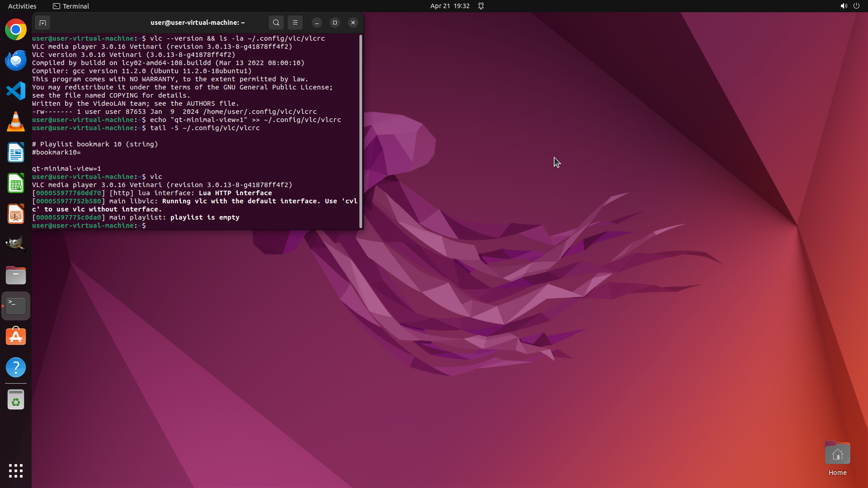This screenshot has width=868, height=488.
Task: Open the Terminal app menu in top bar
Action: [71, 6]
